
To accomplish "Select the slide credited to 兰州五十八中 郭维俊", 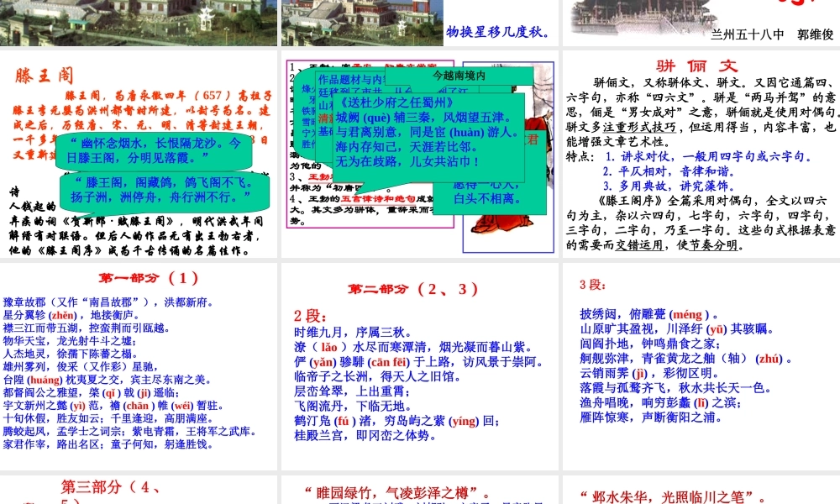I will tap(701, 23).
